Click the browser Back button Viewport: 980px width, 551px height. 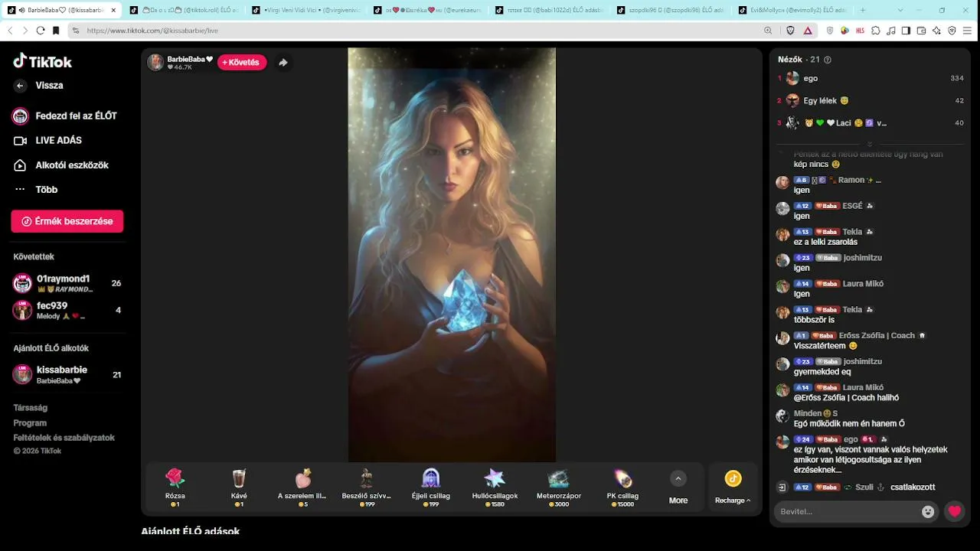[x=10, y=31]
